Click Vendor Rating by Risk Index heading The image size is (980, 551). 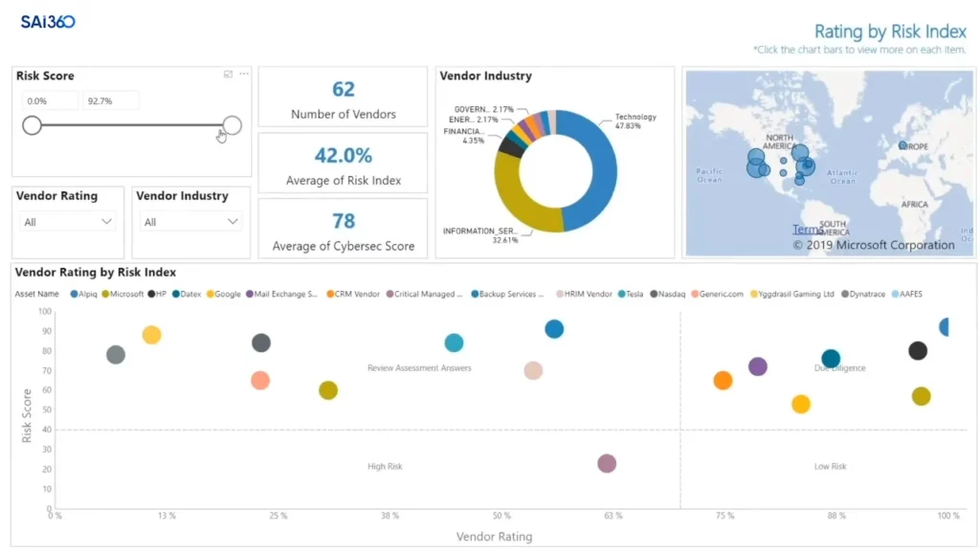click(96, 273)
